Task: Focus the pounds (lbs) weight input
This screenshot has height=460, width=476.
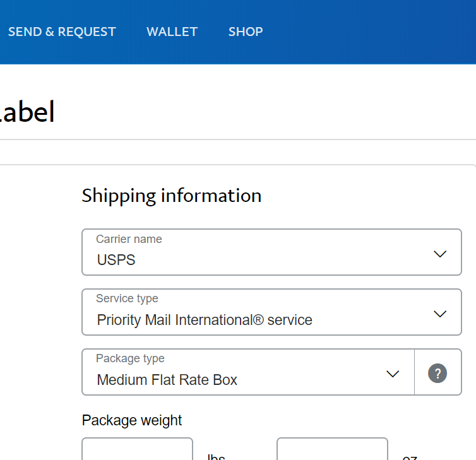Action: click(x=137, y=450)
